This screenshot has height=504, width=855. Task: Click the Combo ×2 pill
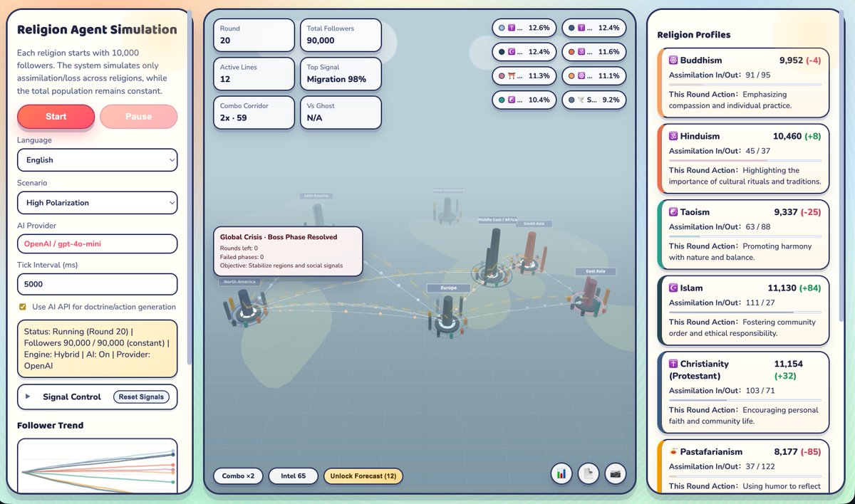238,476
